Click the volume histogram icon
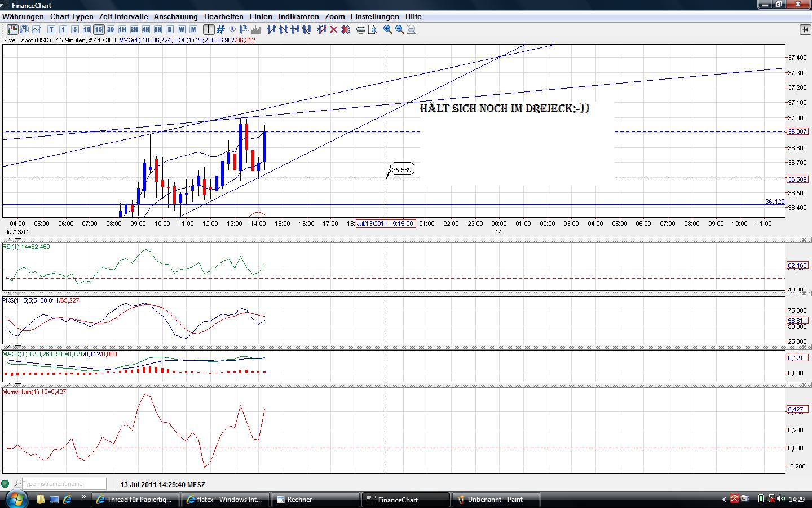Screen dimensions: 812x508 256,29
